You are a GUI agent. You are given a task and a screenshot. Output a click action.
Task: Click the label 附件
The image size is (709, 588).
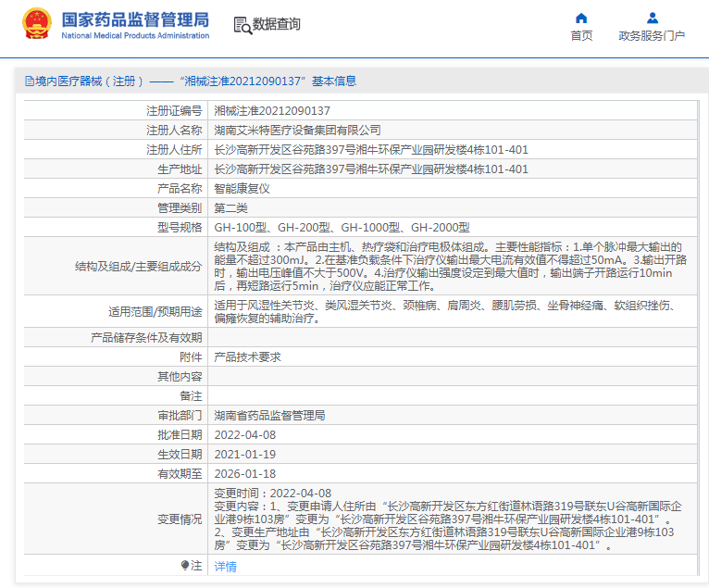(x=191, y=357)
